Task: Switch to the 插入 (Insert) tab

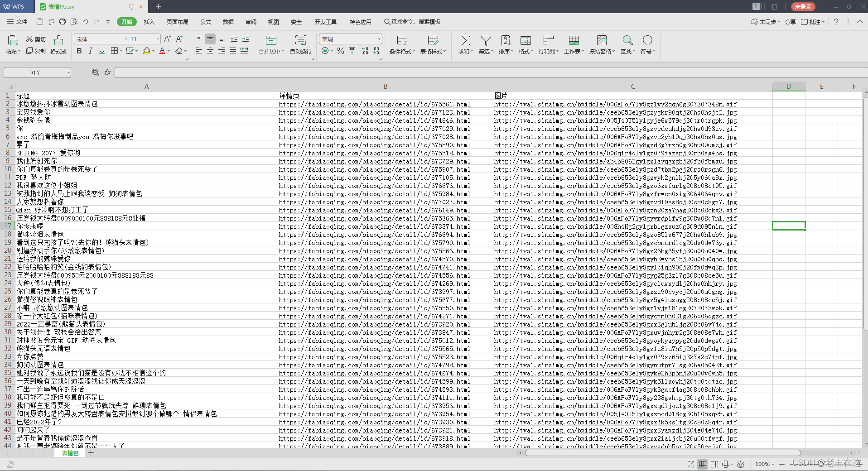Action: 149,22
